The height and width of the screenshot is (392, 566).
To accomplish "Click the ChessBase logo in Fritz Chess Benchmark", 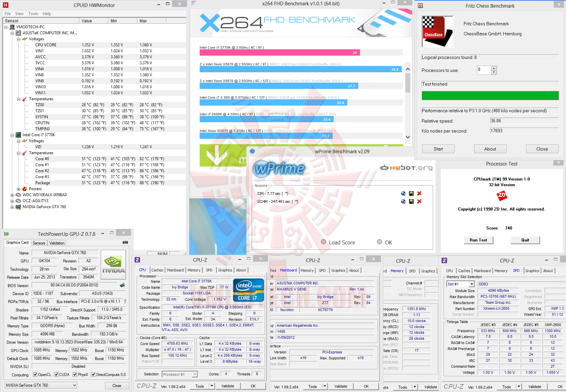I will click(437, 32).
